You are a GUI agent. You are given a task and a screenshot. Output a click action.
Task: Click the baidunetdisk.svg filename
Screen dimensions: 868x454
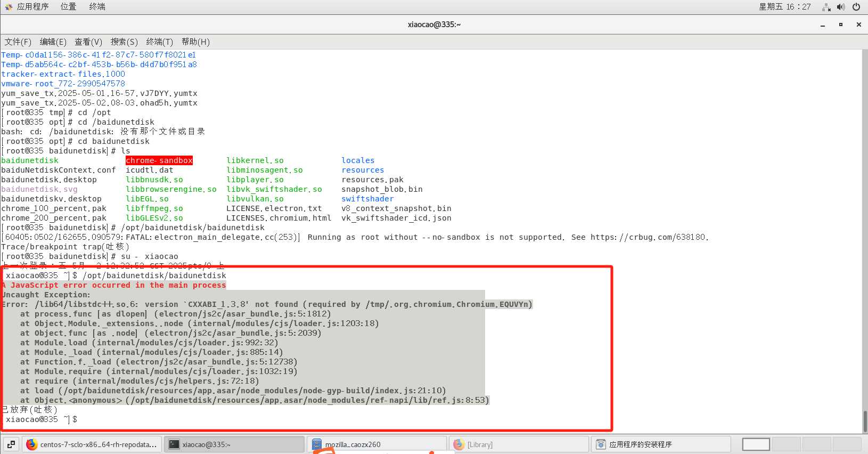[x=39, y=189]
